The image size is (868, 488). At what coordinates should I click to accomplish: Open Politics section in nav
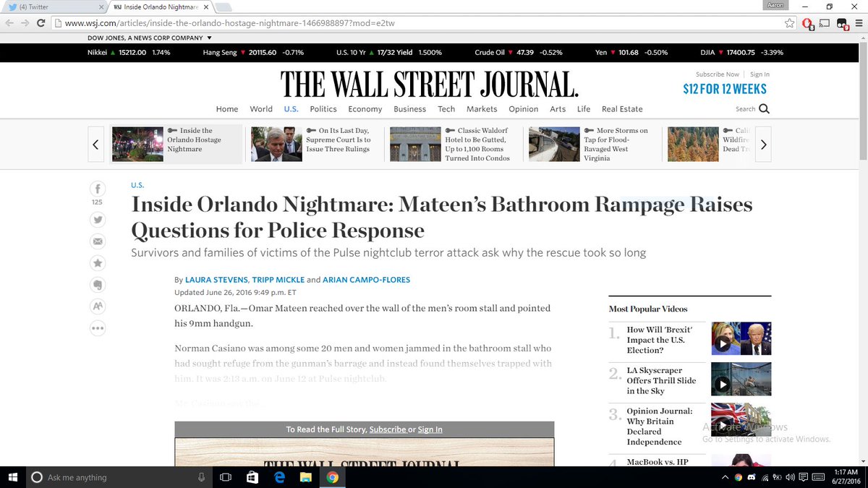click(323, 109)
